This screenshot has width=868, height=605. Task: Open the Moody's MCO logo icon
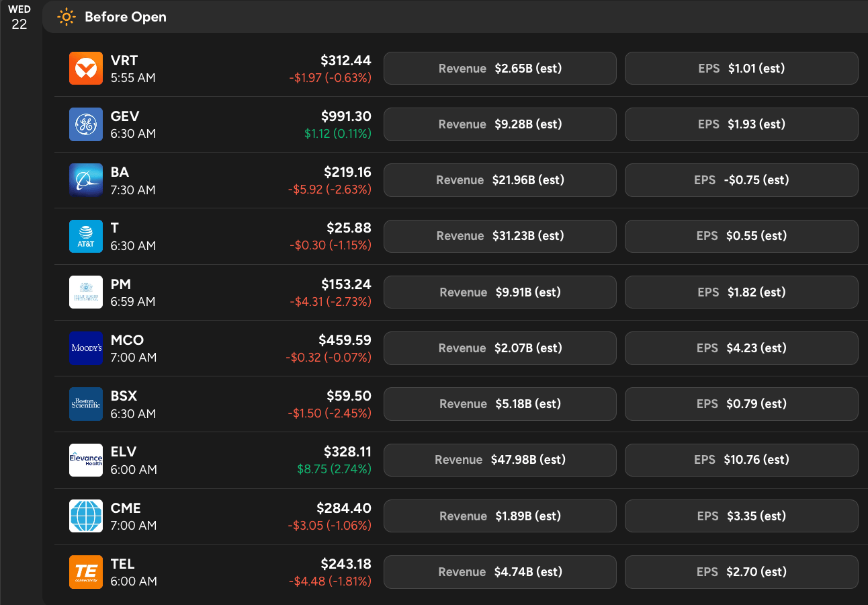click(86, 348)
